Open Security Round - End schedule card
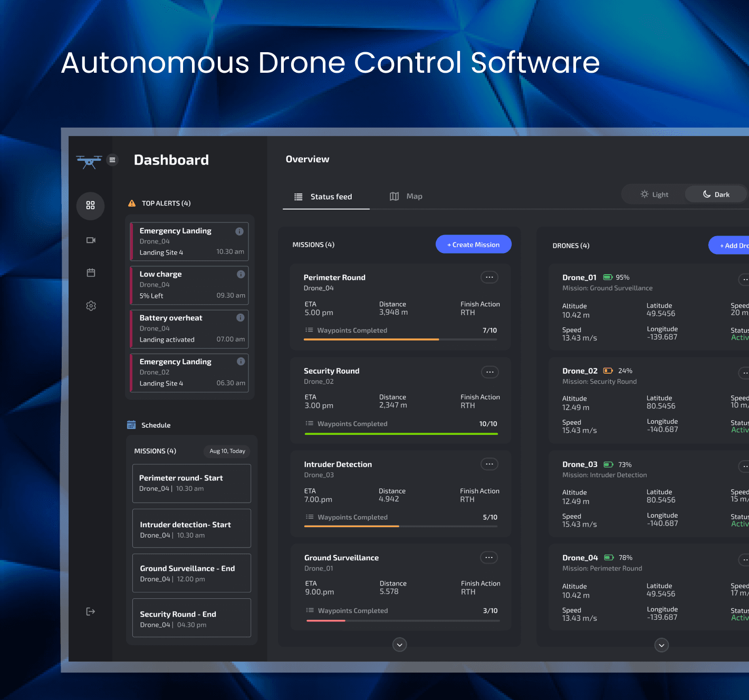 (x=191, y=618)
